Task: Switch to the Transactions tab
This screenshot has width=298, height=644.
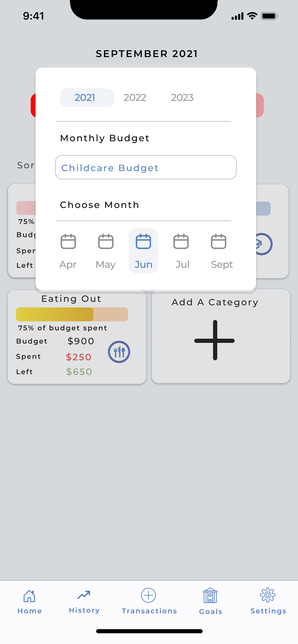Action: [x=149, y=601]
